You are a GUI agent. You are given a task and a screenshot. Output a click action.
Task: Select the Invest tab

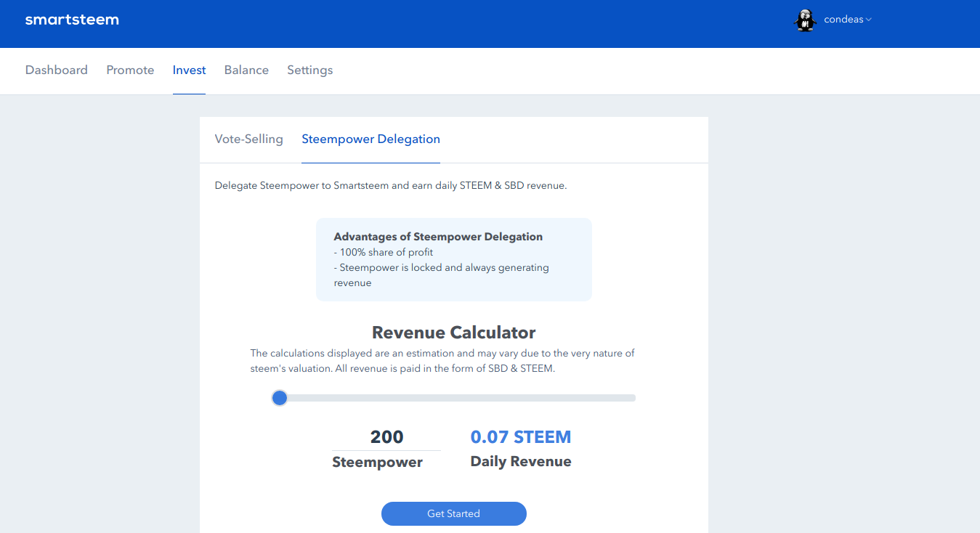pyautogui.click(x=189, y=70)
